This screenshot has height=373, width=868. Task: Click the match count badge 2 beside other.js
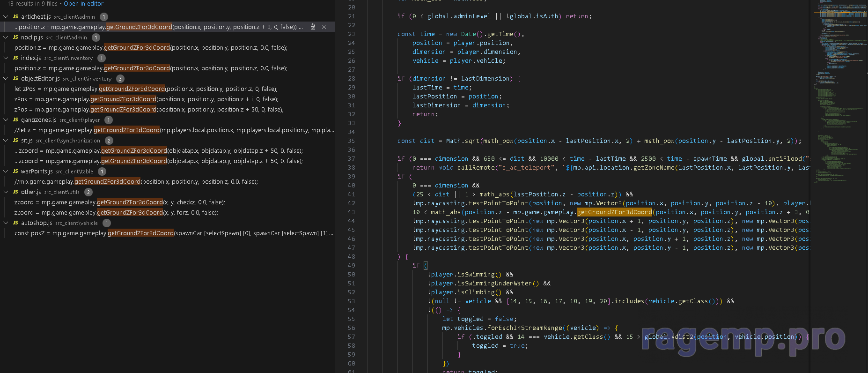click(x=88, y=192)
